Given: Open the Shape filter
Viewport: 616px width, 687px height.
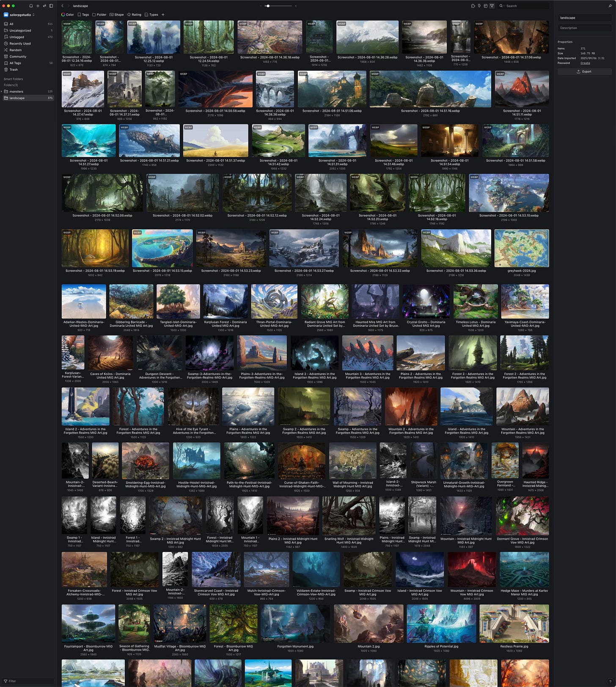Looking at the screenshot, I should [117, 14].
